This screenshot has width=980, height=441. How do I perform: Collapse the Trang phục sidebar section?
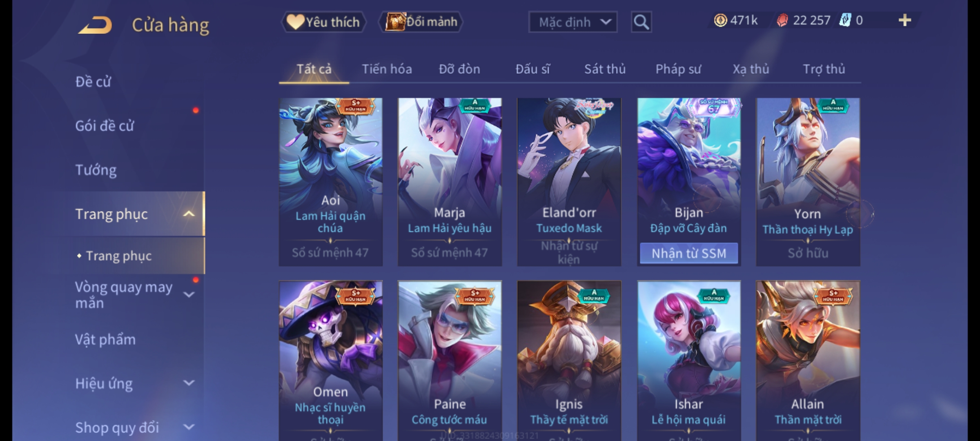pos(188,214)
